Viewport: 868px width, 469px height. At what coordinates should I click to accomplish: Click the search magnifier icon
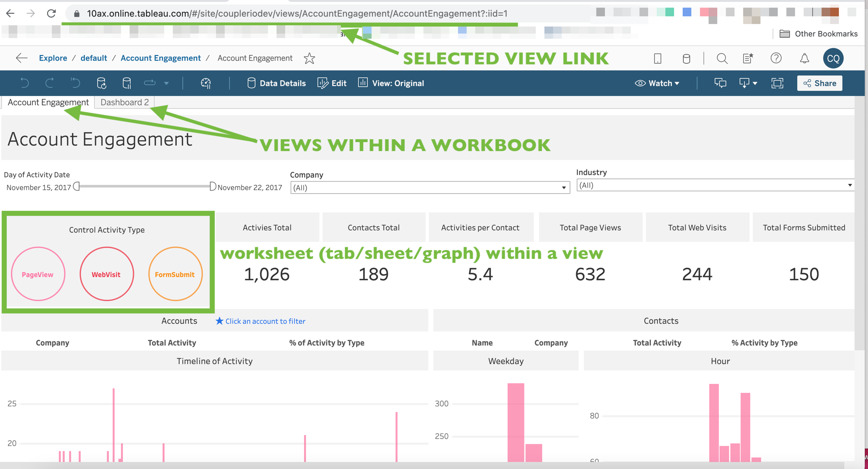pyautogui.click(x=722, y=58)
